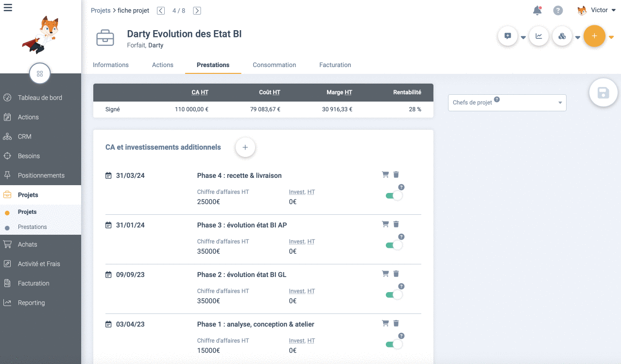This screenshot has width=621, height=364.
Task: Open Achats in the sidebar
Action: pos(40,244)
